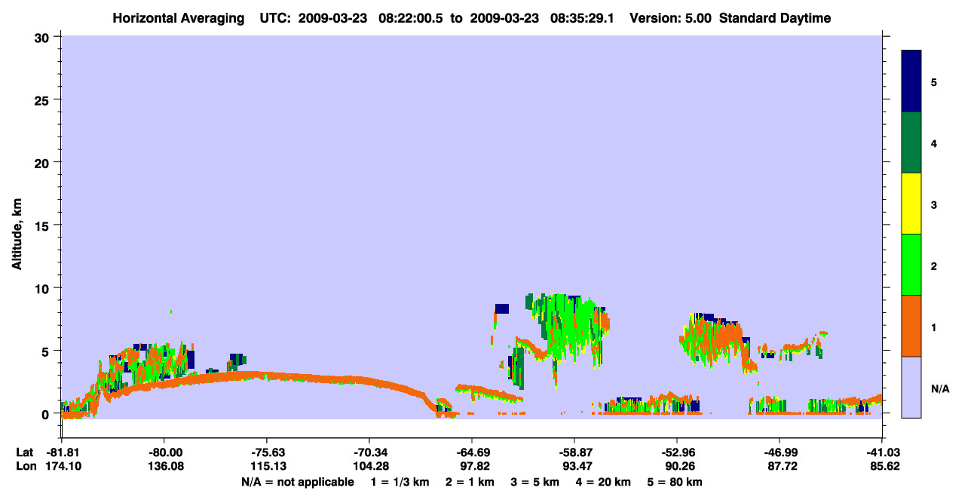Click the colorbar number label 5

934,82
